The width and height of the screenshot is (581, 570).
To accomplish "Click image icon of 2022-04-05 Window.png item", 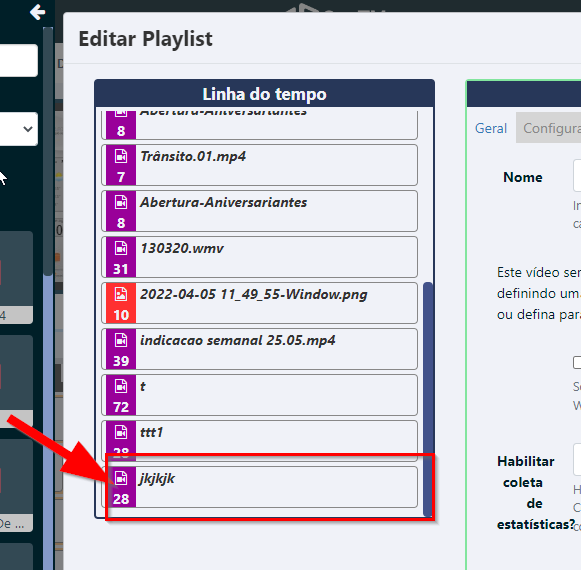I will [x=121, y=294].
